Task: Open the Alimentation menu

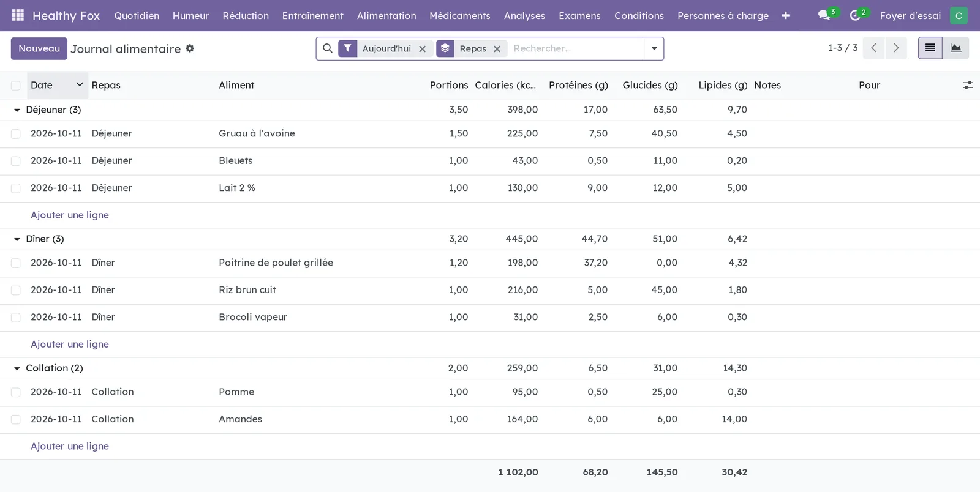Action: (386, 15)
